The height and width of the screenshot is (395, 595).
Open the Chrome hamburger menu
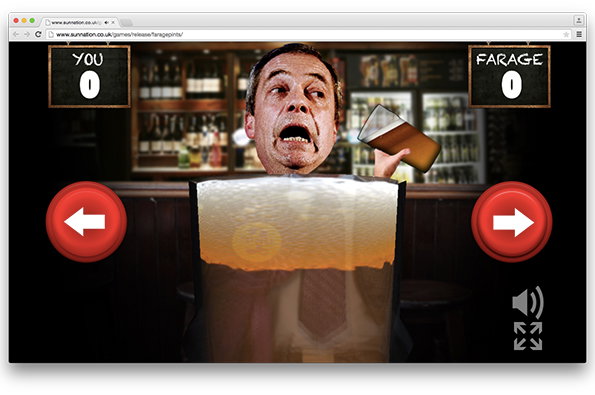579,34
